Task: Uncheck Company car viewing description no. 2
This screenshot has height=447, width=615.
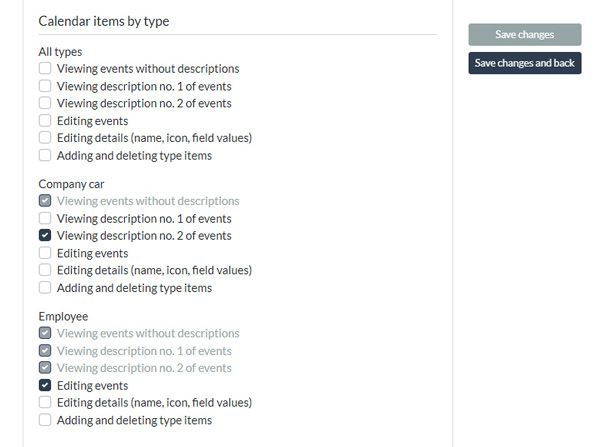Action: tap(45, 236)
